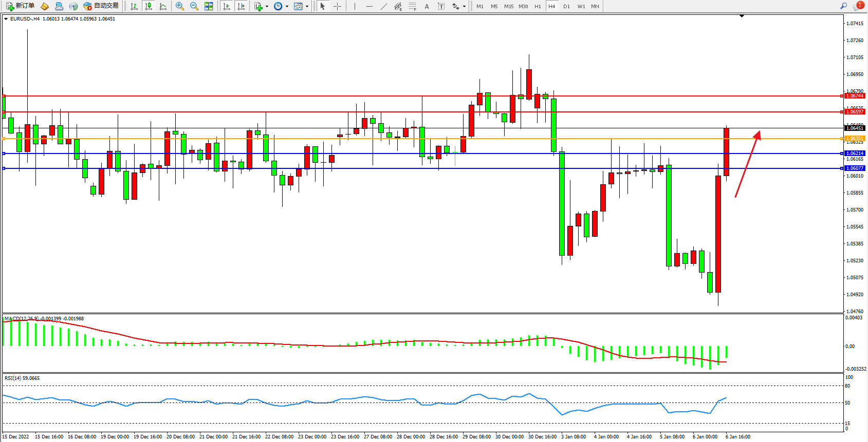
Task: Tile chart windows with grid icon
Action: [x=209, y=6]
